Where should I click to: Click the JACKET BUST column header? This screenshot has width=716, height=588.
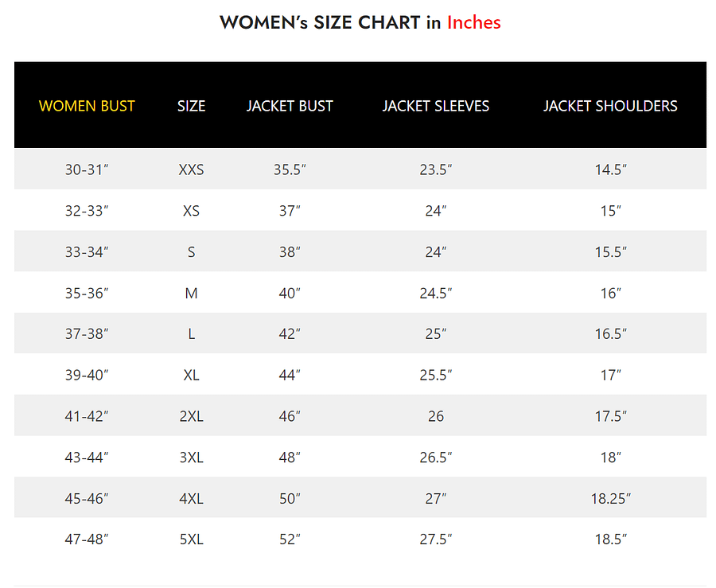(290, 106)
